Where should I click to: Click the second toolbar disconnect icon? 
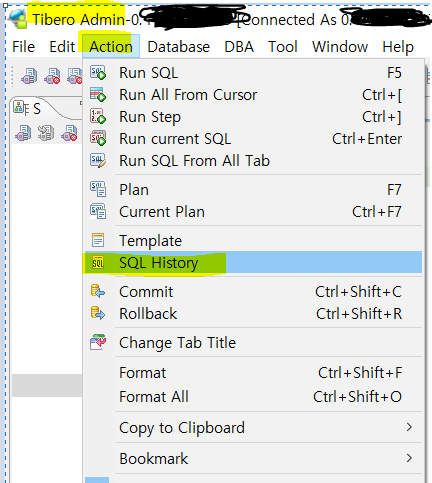(x=53, y=76)
